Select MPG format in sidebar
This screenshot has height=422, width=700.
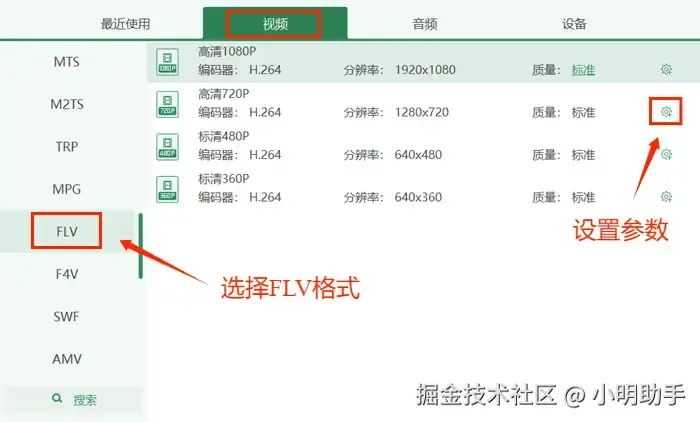click(67, 189)
